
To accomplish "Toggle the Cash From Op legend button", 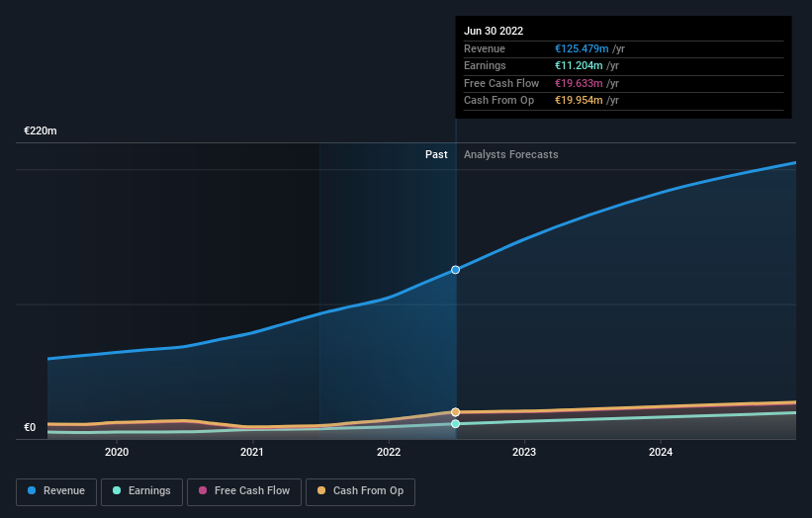I will click(x=360, y=491).
